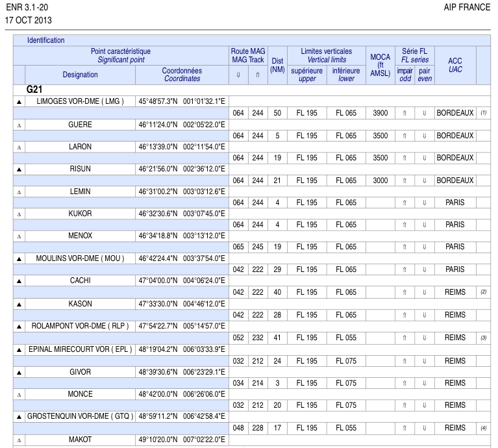Click the MAG track value 052

238,338
